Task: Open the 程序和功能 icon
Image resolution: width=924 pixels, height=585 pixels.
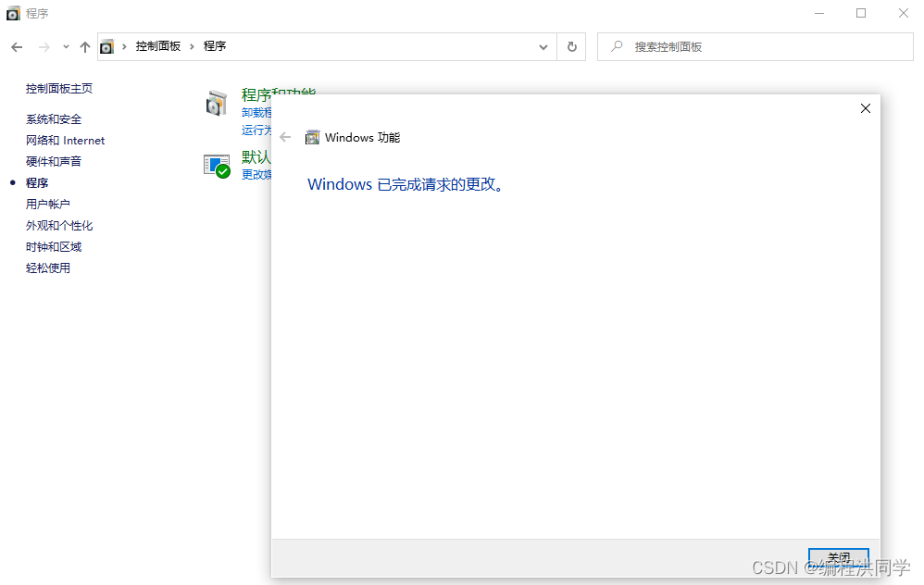Action: [x=216, y=104]
